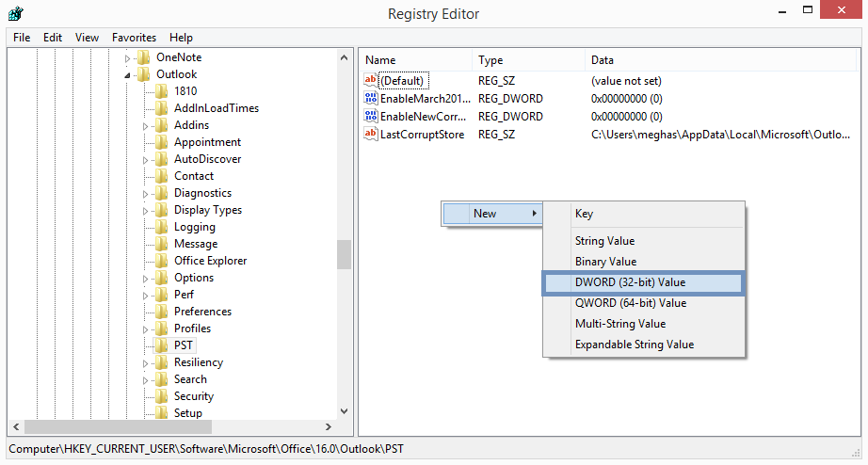Choose QWORD (64-bit) Value option
Image resolution: width=868 pixels, height=465 pixels.
click(x=643, y=303)
